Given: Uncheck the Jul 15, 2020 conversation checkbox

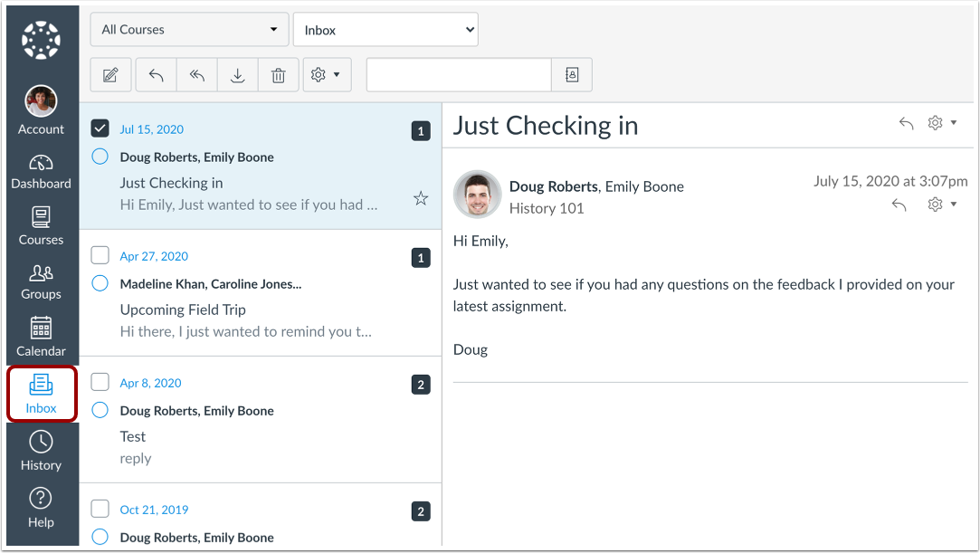Looking at the screenshot, I should click(100, 129).
